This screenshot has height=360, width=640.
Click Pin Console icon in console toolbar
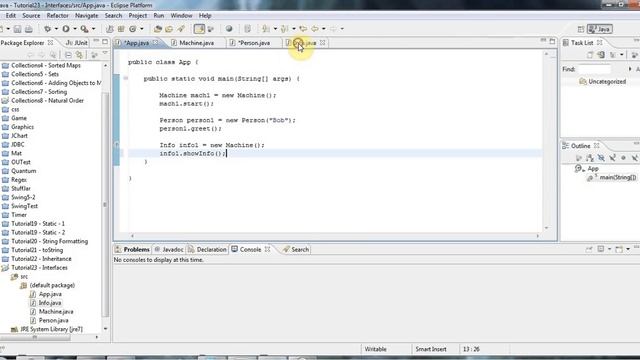click(589, 249)
